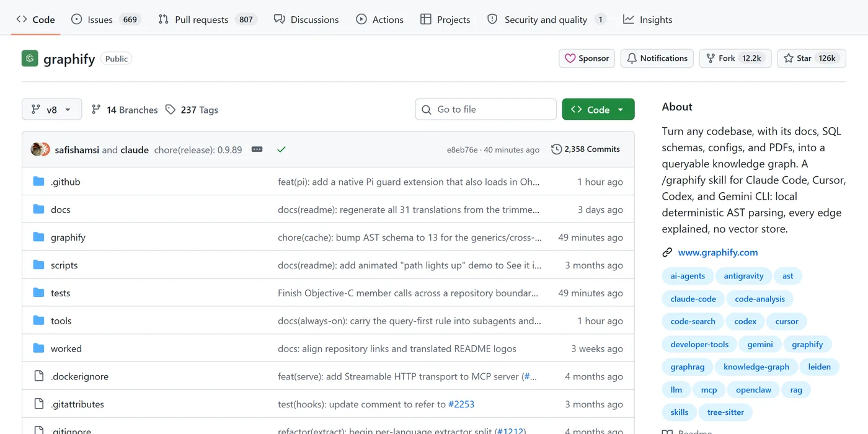This screenshot has height=434, width=868.
Task: Click the magnifier icon in Go to file
Action: [427, 110]
